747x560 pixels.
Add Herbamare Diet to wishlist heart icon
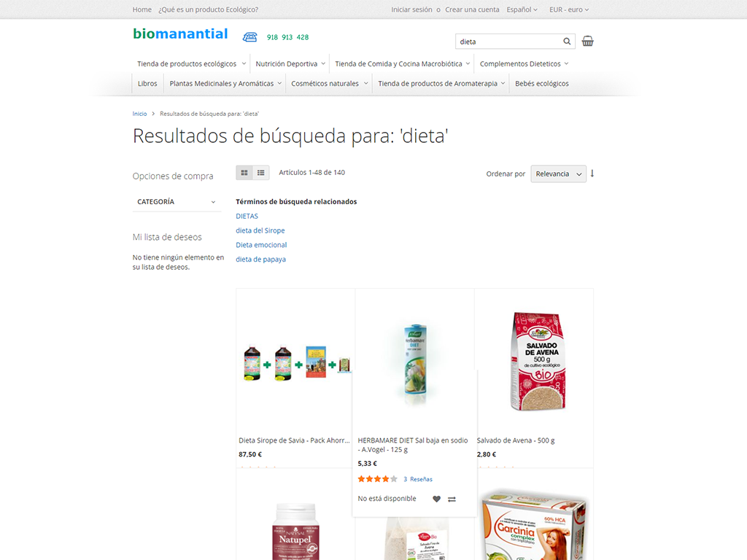[436, 499]
